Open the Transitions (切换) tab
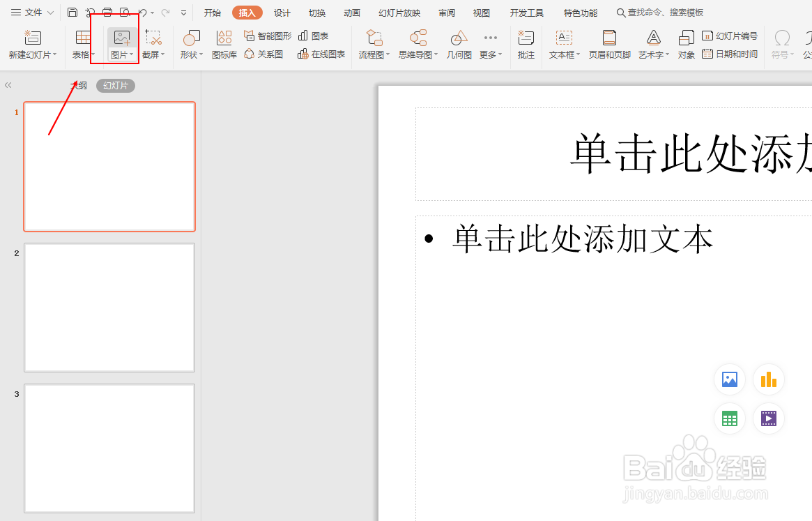Image resolution: width=812 pixels, height=521 pixels. (317, 13)
